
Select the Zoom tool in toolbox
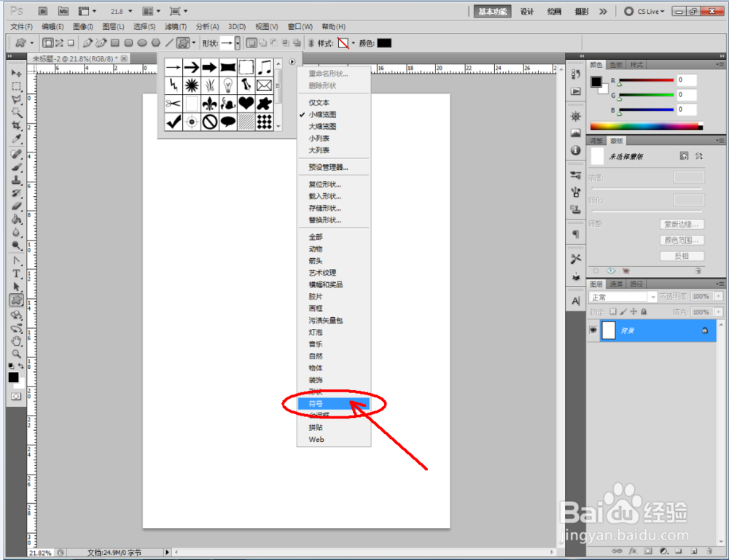[16, 354]
